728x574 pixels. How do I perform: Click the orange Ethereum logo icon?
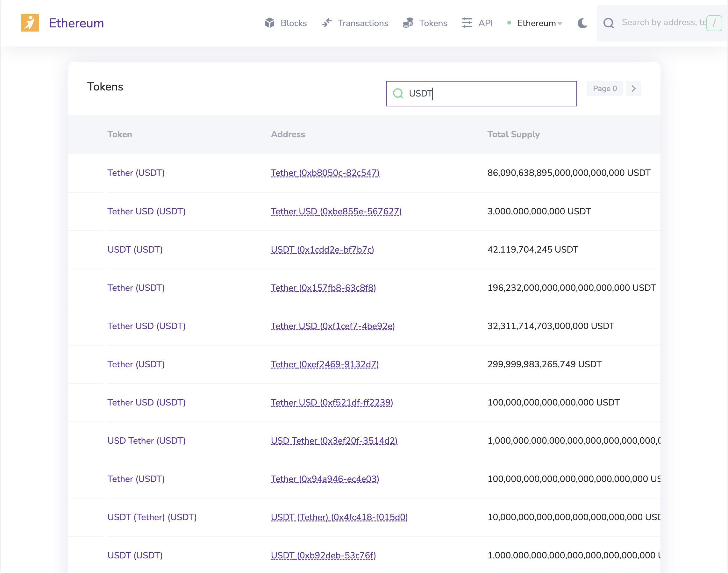pyautogui.click(x=30, y=23)
